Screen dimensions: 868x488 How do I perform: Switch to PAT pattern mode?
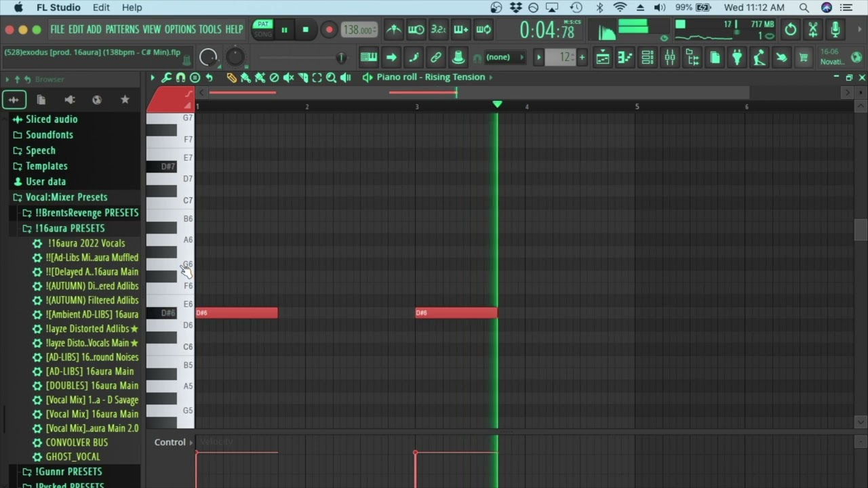(x=263, y=24)
